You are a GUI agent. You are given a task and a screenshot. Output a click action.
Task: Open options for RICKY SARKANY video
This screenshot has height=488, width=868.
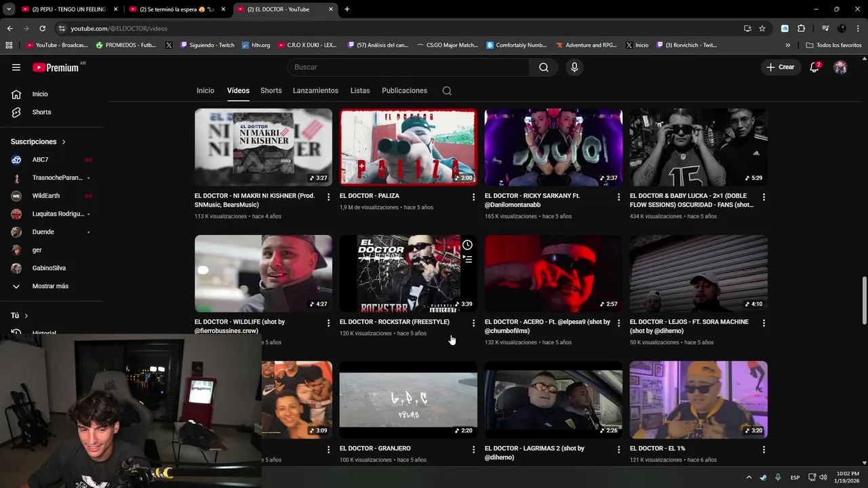click(618, 197)
